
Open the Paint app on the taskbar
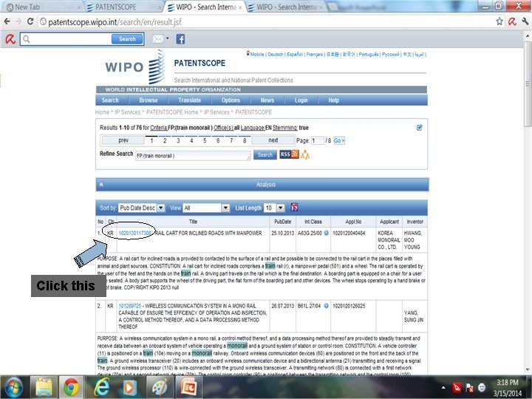(160, 387)
